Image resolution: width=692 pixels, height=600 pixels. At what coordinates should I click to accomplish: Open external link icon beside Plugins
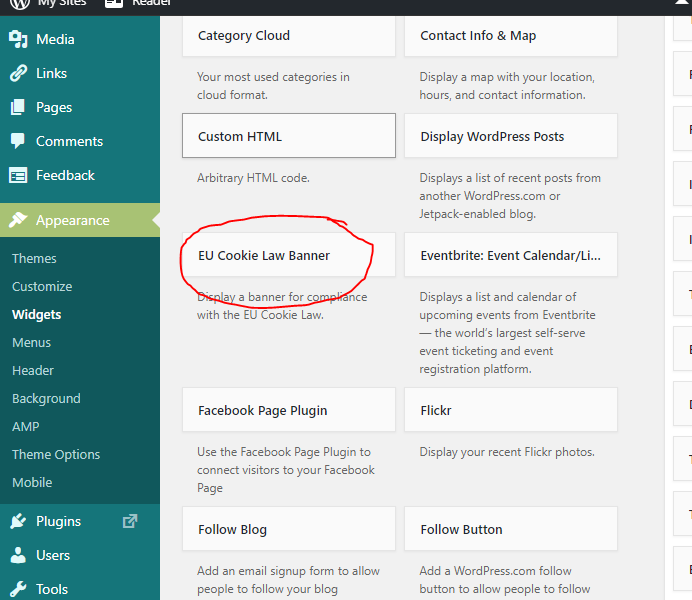(129, 521)
